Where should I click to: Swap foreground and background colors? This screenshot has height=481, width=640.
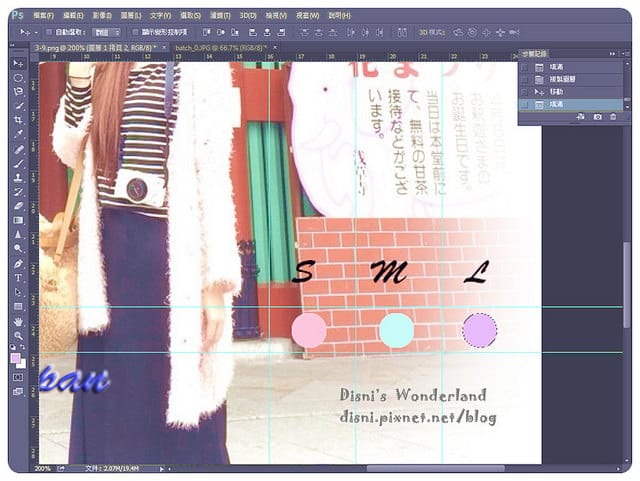click(23, 347)
